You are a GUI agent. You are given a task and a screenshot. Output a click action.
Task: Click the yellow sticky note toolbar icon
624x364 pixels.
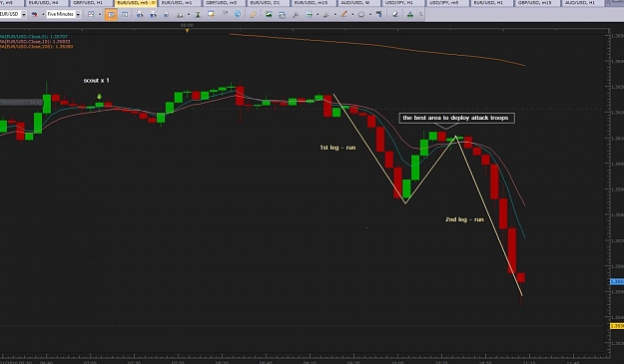(211, 14)
